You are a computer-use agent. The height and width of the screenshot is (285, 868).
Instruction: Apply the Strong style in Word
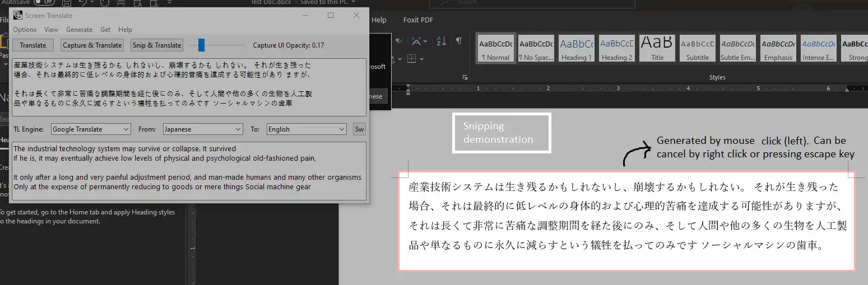click(855, 49)
